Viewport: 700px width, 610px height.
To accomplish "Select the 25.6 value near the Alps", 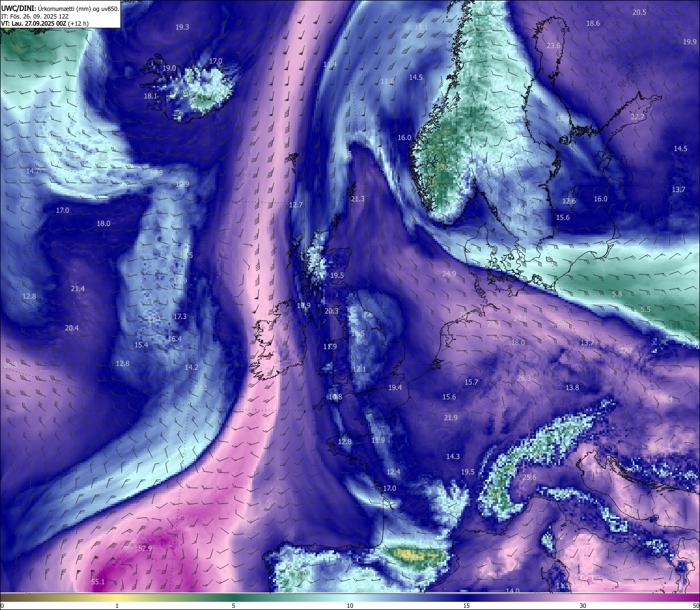I will 529,478.
